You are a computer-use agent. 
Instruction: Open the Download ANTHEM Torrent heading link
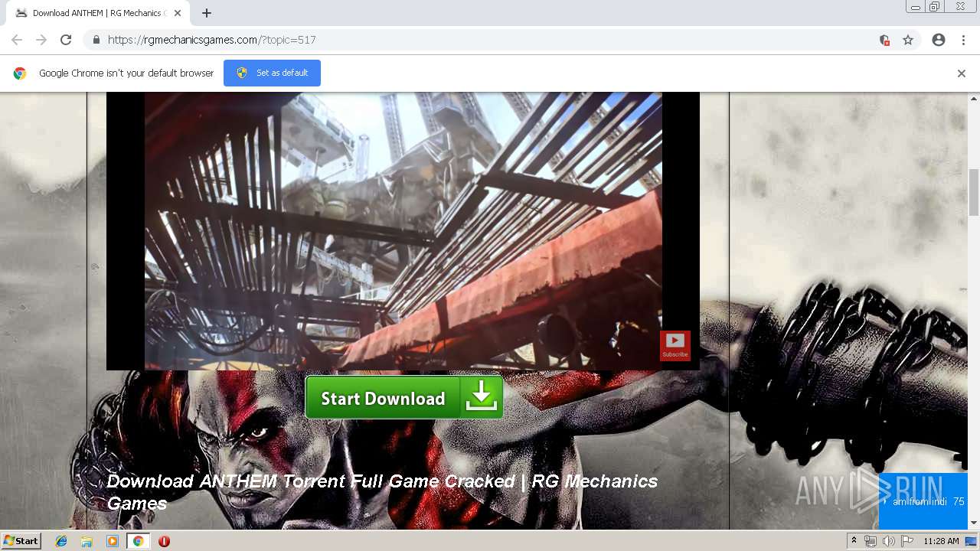[382, 492]
